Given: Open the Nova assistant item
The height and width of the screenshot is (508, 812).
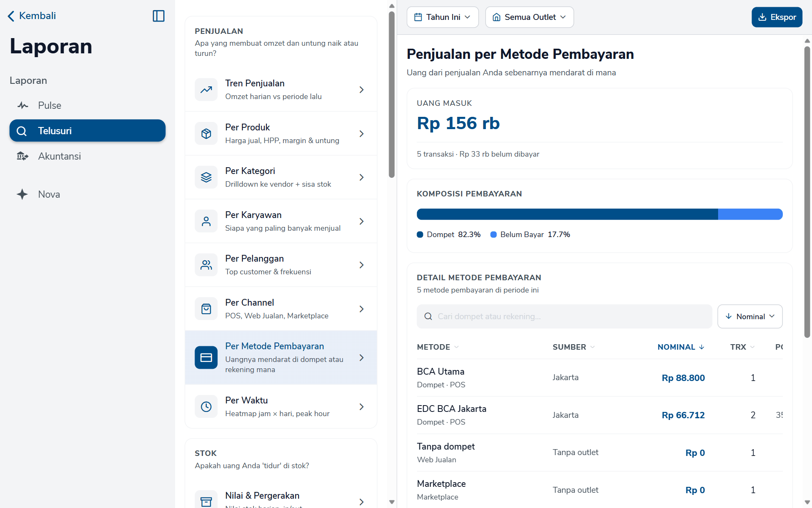Looking at the screenshot, I should [88, 194].
